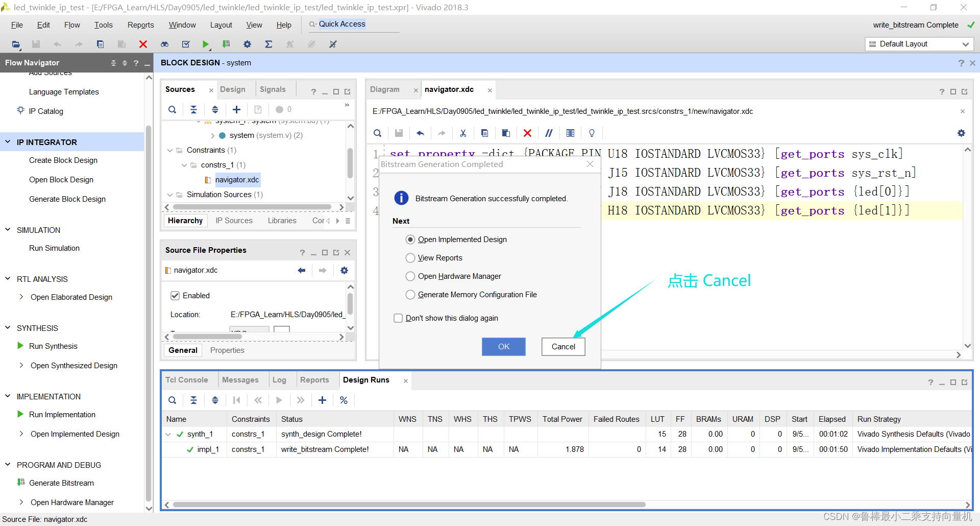Click the copy icon in main toolbar
This screenshot has width=980, height=526.
(x=100, y=44)
